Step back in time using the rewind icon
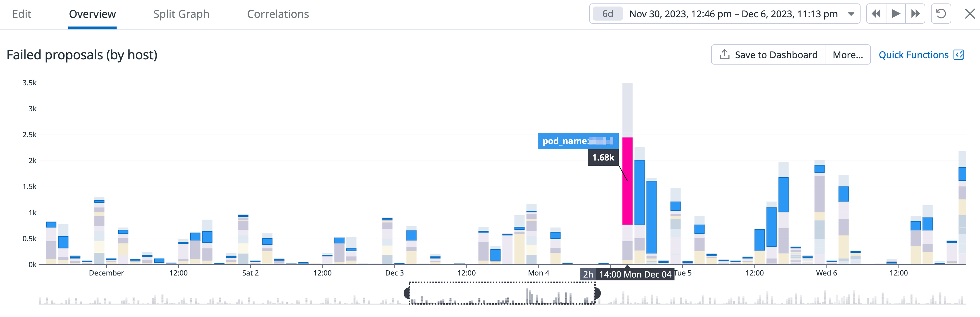Image resolution: width=980 pixels, height=317 pixels. pos(876,14)
